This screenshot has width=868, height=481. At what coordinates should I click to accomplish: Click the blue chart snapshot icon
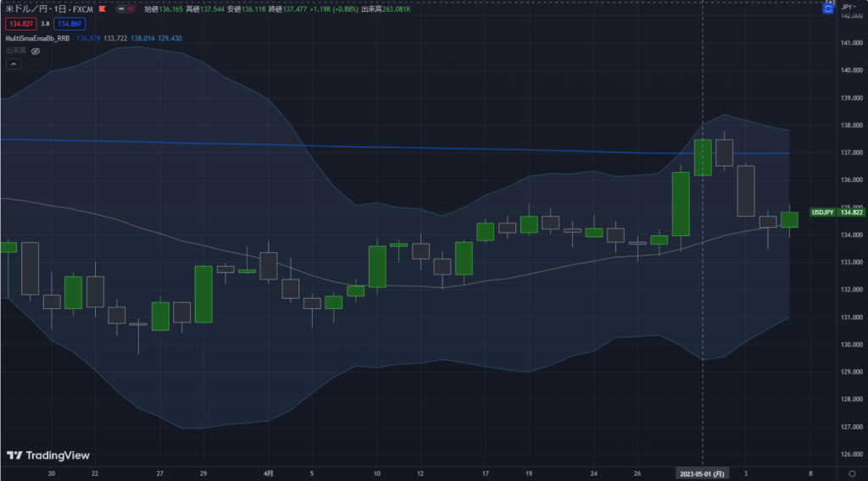coord(827,7)
